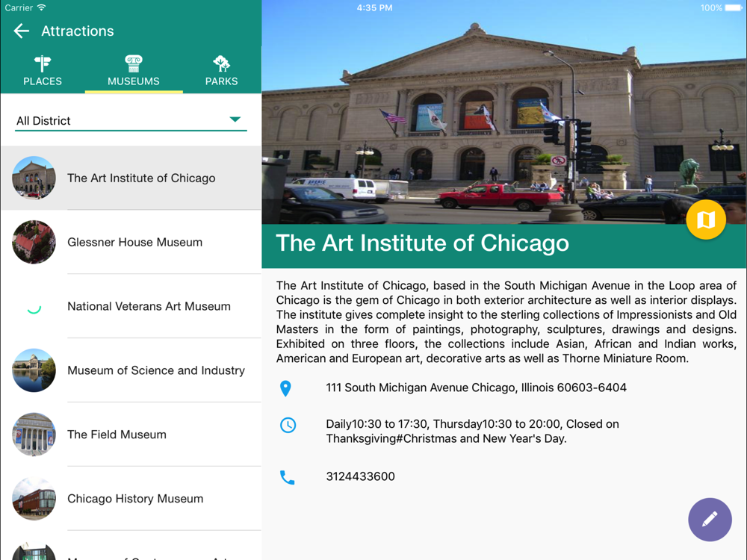Open the map with the yellow map button

pyautogui.click(x=706, y=220)
